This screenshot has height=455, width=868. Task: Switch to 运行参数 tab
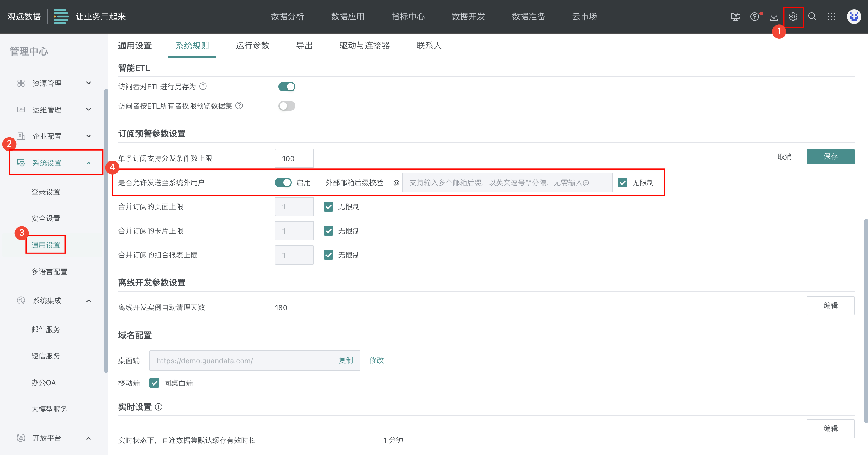pyautogui.click(x=252, y=46)
